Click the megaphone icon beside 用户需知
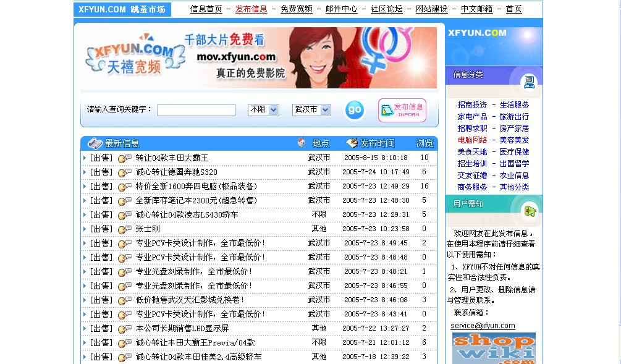This screenshot has width=621, height=364. pos(530,211)
